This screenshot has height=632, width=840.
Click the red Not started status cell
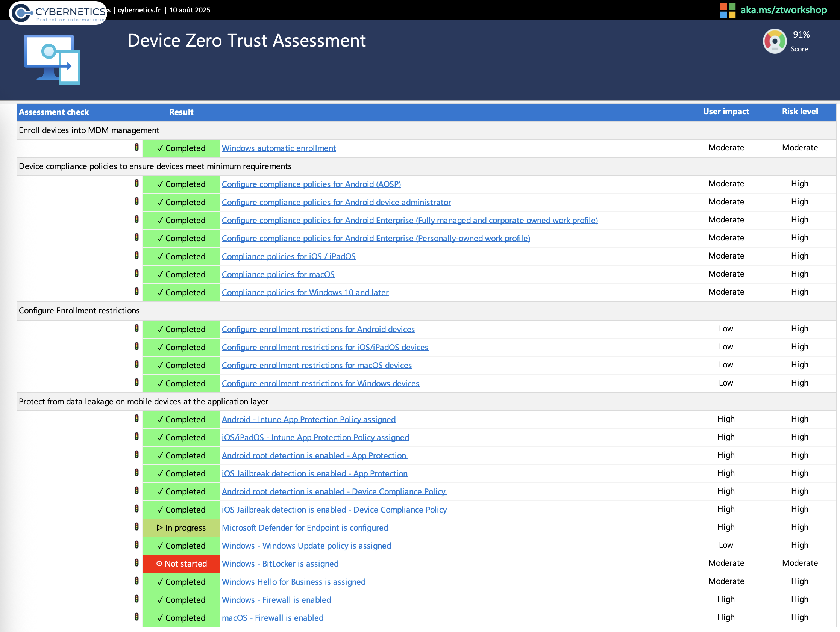coord(182,564)
